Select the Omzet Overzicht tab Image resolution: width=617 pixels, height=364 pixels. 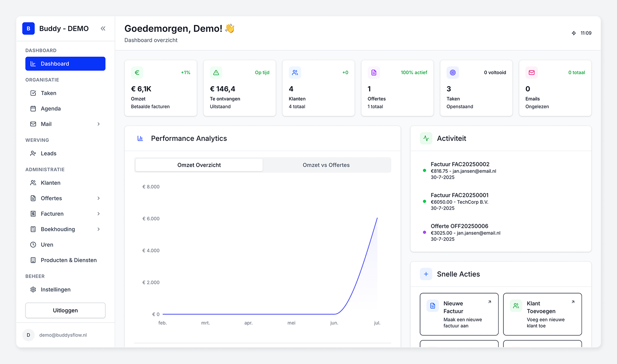[199, 165]
